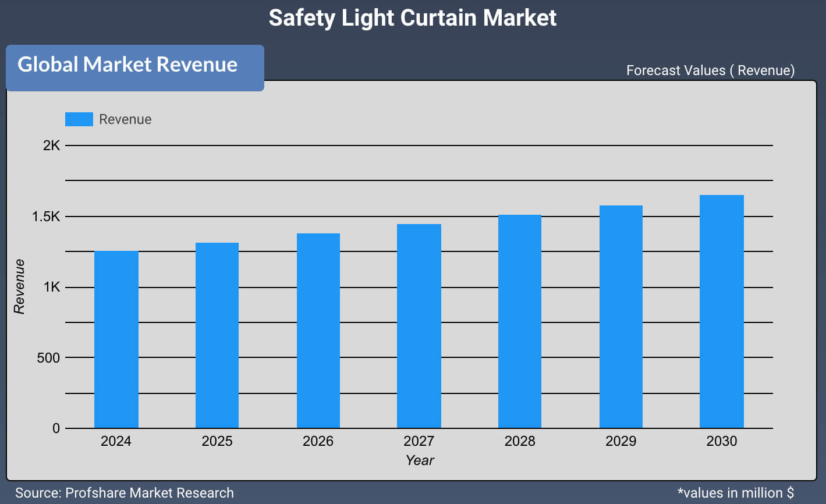Select the 2030 revenue bar
826x504 pixels.
tap(722, 311)
